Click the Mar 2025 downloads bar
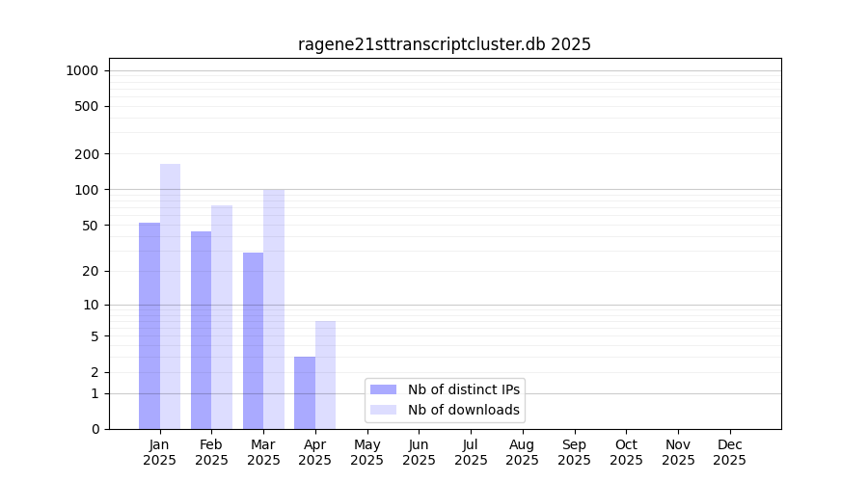 pyautogui.click(x=274, y=308)
